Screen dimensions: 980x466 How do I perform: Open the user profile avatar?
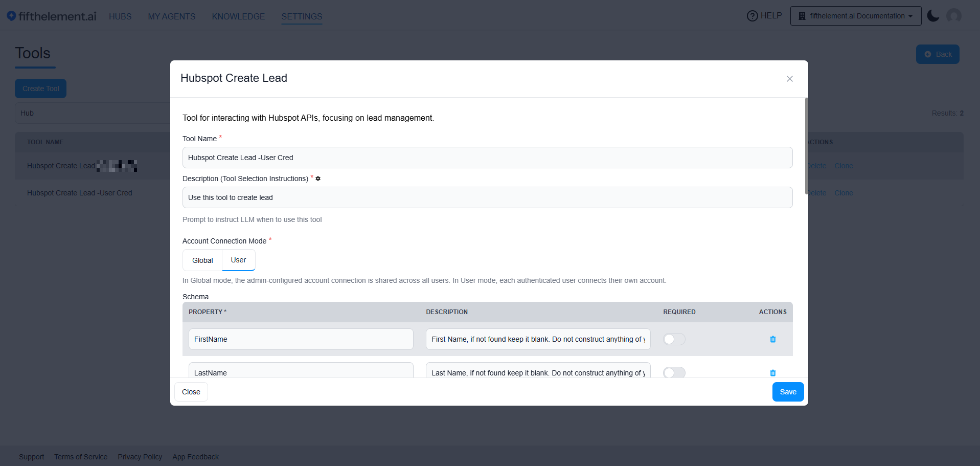click(954, 16)
